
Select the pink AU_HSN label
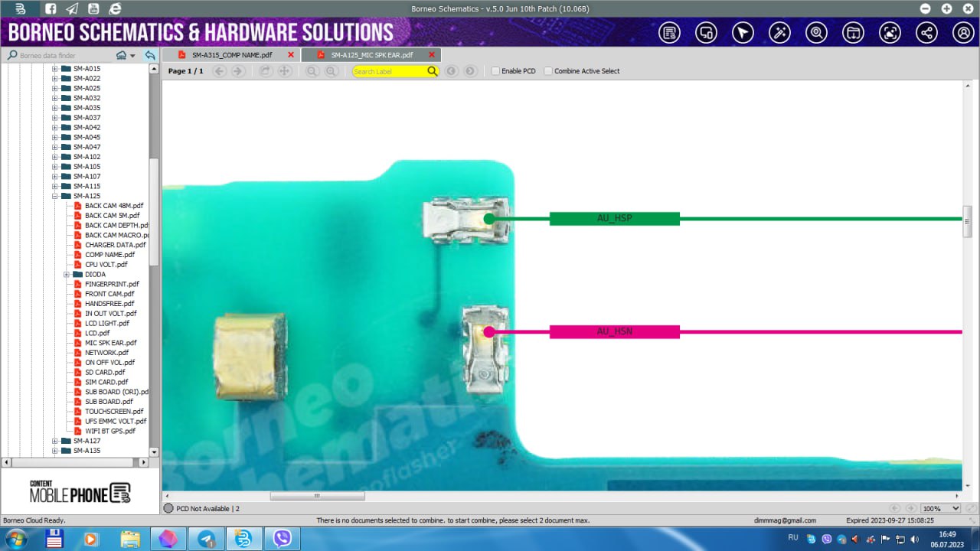coord(614,332)
